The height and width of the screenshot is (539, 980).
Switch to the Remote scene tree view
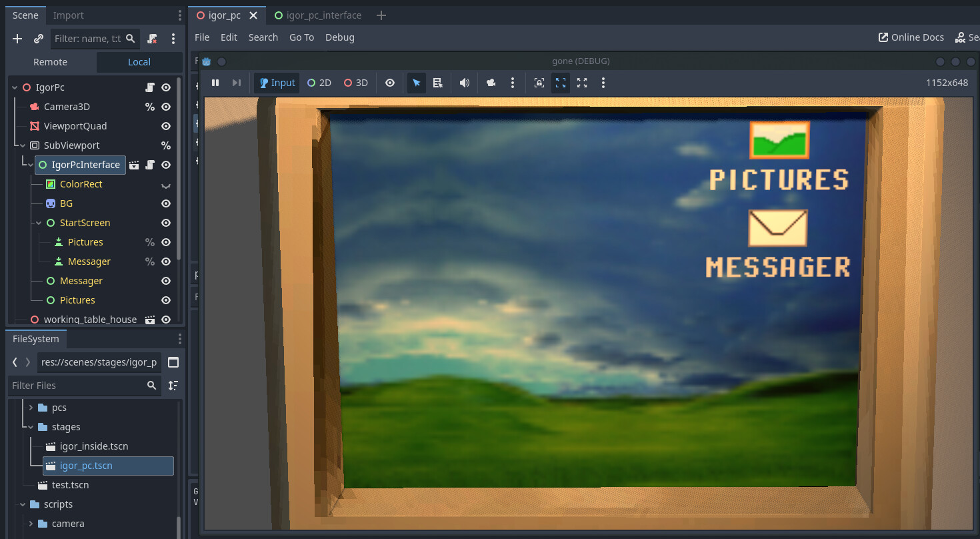[x=51, y=61]
